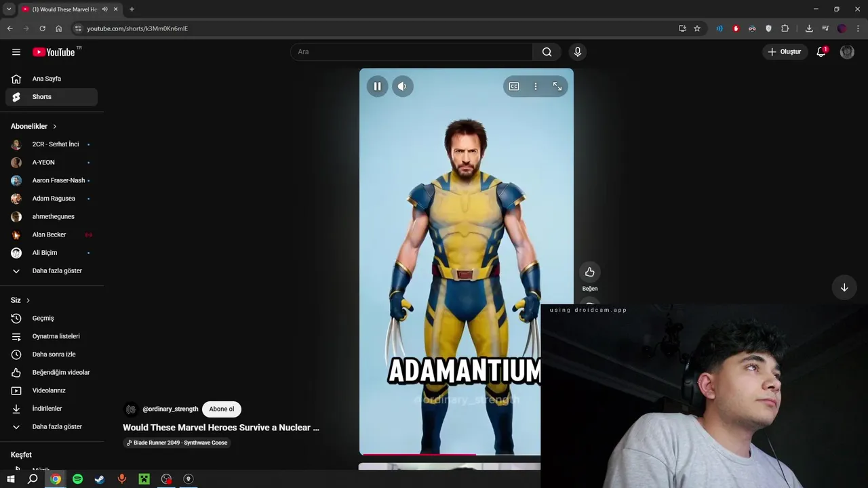Bookmark this page with star
Image resolution: width=868 pixels, height=488 pixels.
697,28
